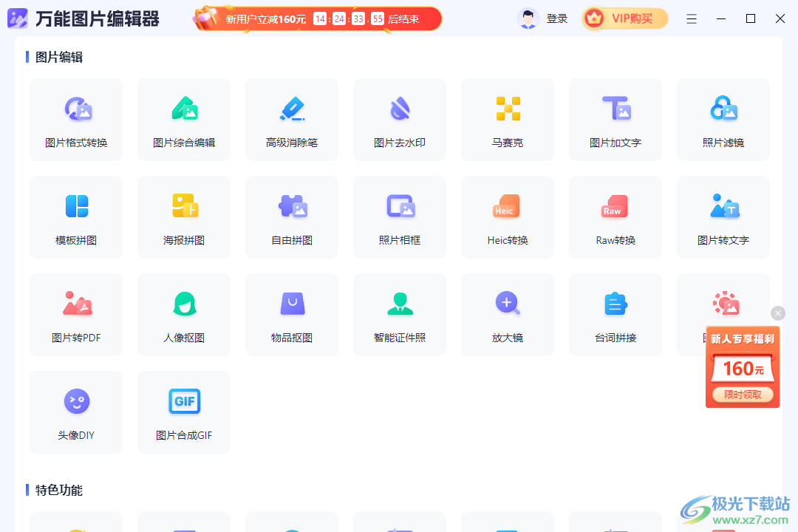798x532 pixels.
Task: Click the 万能图片编辑器 title text
Action: [98, 18]
